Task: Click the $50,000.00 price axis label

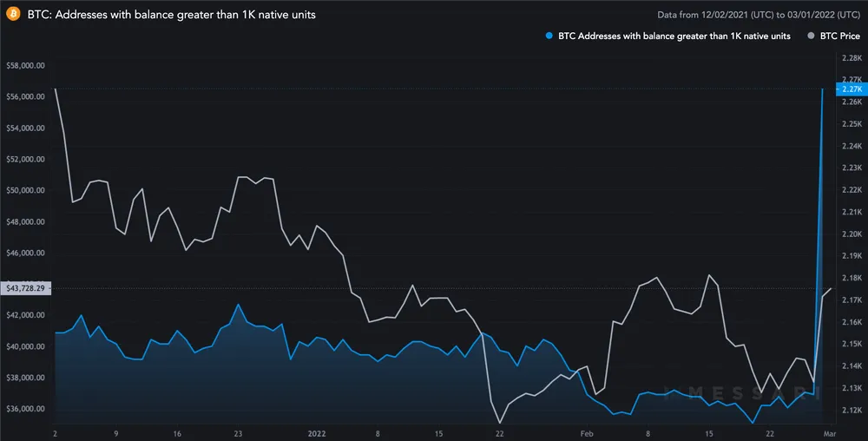Action: [25, 191]
